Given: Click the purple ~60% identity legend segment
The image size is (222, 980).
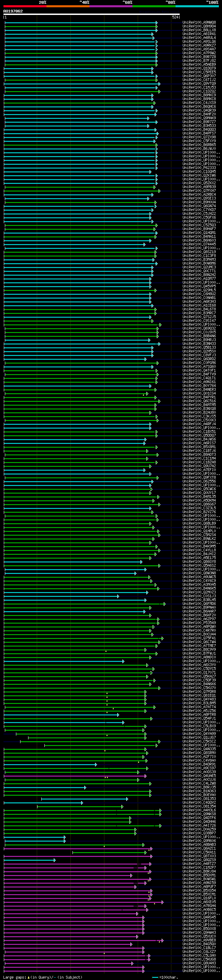Looking at the screenshot, I should 111,6.
